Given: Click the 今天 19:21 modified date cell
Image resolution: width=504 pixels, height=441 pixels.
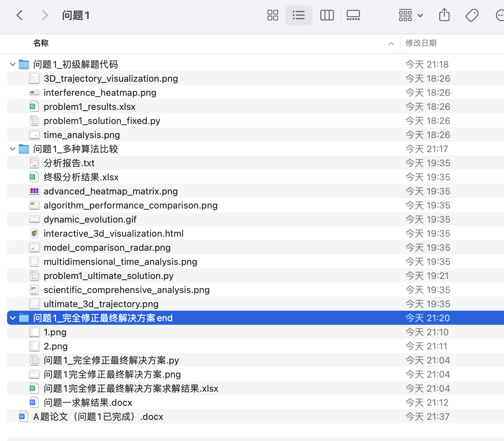Looking at the screenshot, I should (x=427, y=276).
